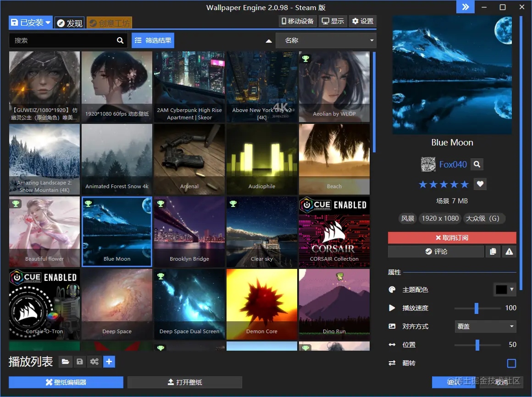Open the display (显示) menu
Viewport: 532px width, 397px height.
click(333, 21)
